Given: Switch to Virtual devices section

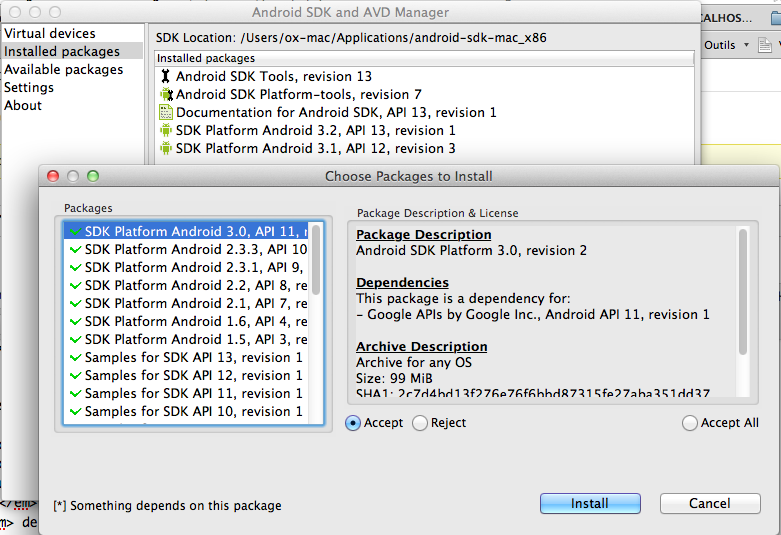Looking at the screenshot, I should [50, 33].
